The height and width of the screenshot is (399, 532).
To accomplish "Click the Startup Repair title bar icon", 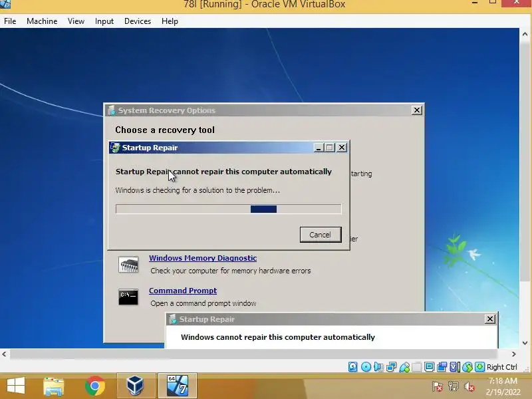I will (115, 148).
